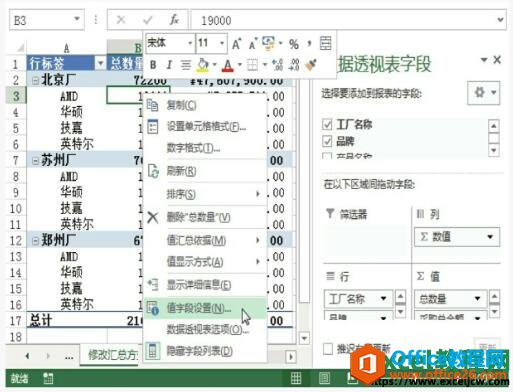Collapse the 郑州厂 group

click(x=35, y=241)
